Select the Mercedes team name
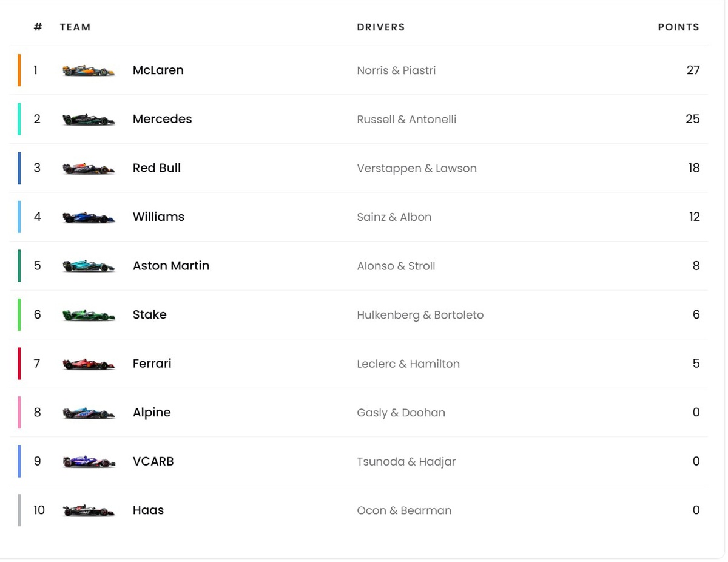The width and height of the screenshot is (728, 562). click(x=163, y=119)
